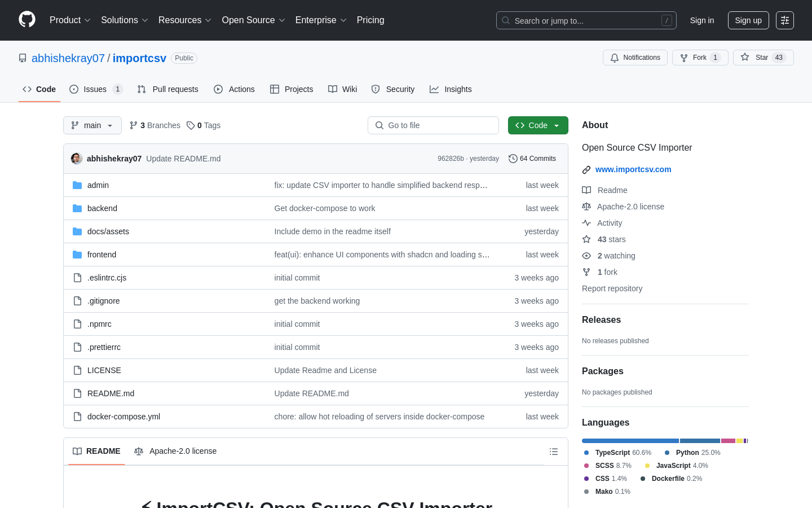The width and height of the screenshot is (812, 508).
Task: Click the commit history clock icon
Action: point(513,159)
